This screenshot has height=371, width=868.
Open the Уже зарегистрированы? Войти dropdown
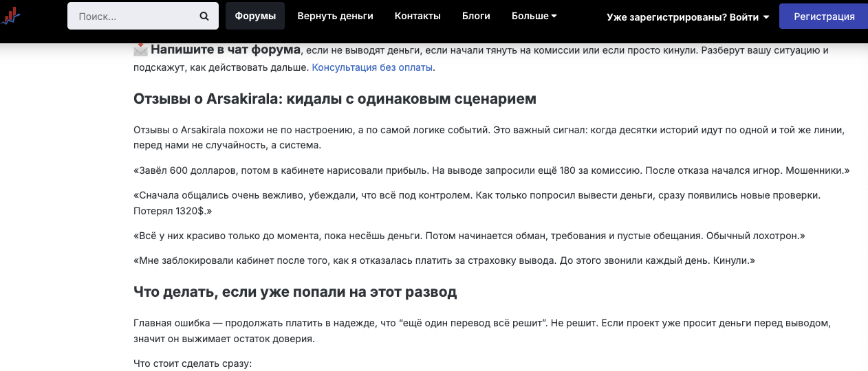click(x=687, y=16)
